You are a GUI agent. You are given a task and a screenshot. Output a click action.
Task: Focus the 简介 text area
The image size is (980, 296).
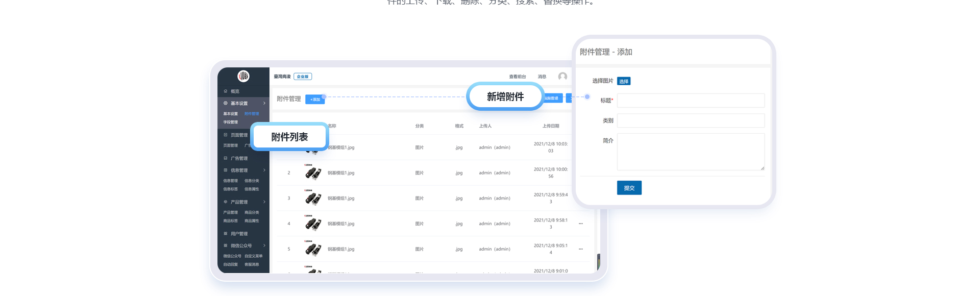point(691,152)
